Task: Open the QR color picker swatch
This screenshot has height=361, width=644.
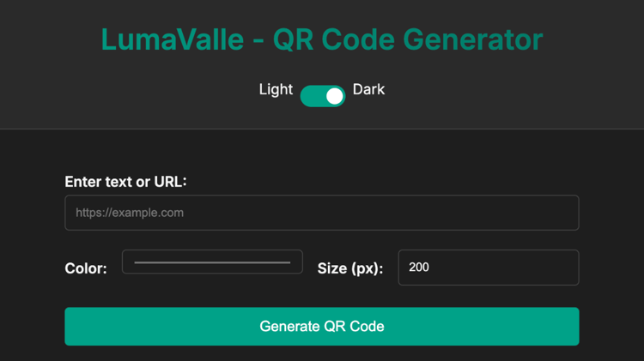Action: (212, 262)
